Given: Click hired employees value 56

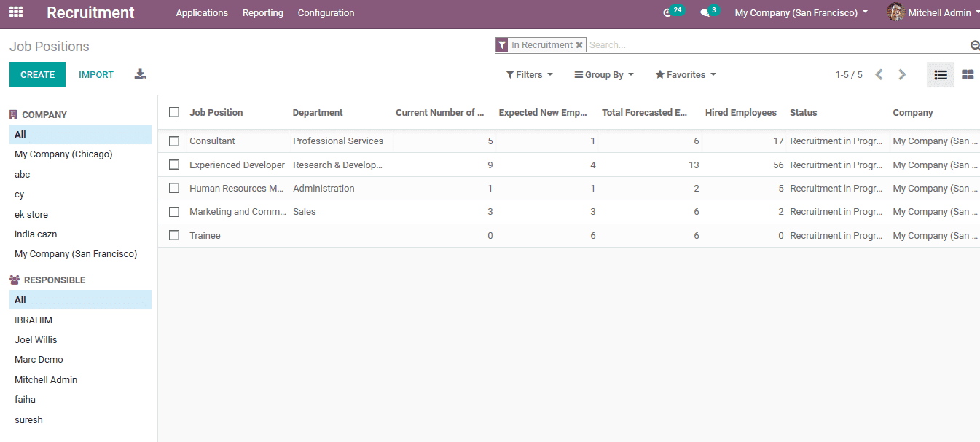Looking at the screenshot, I should click(x=778, y=165).
